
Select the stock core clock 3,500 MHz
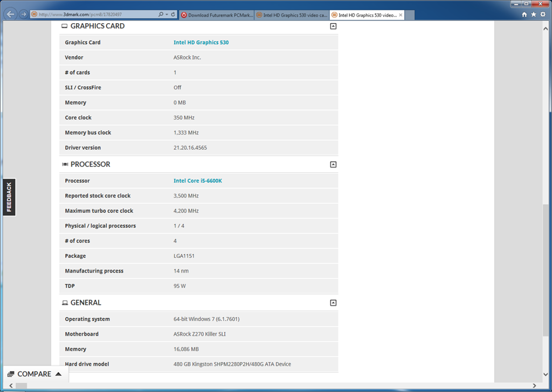click(x=186, y=196)
